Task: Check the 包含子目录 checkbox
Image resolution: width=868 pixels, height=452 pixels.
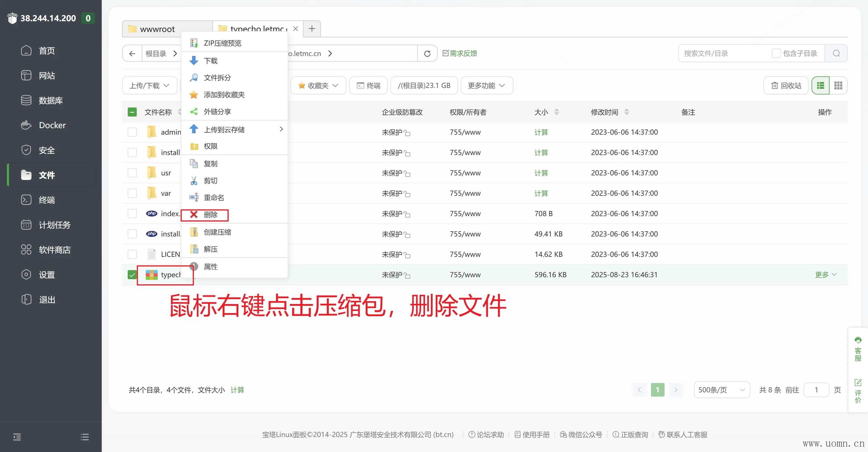Action: tap(776, 53)
